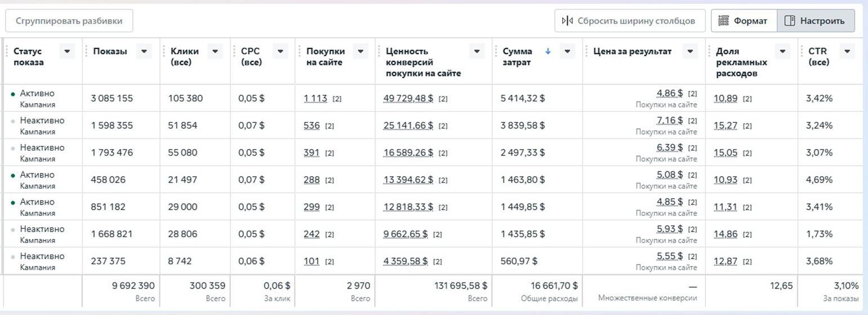Screen dimensions: 868x315
Task: Click conversion value 13 394,62 $
Action: 408,180
